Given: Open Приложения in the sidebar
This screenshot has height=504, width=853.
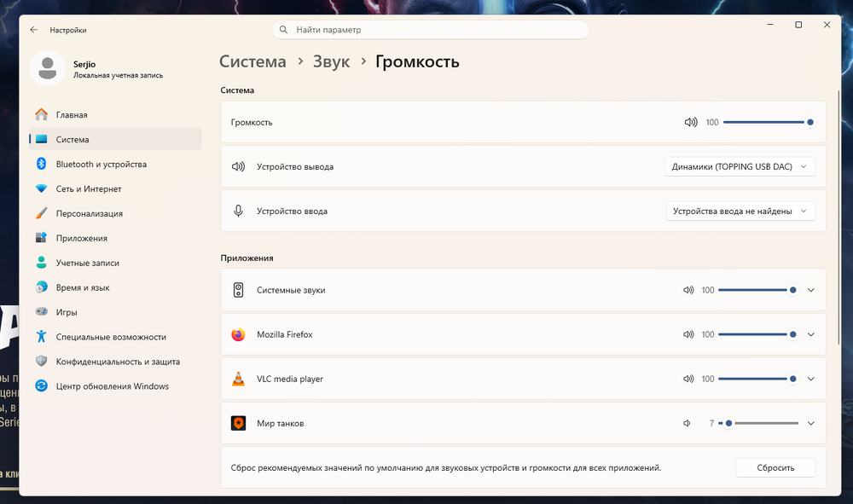Looking at the screenshot, I should pos(115,238).
